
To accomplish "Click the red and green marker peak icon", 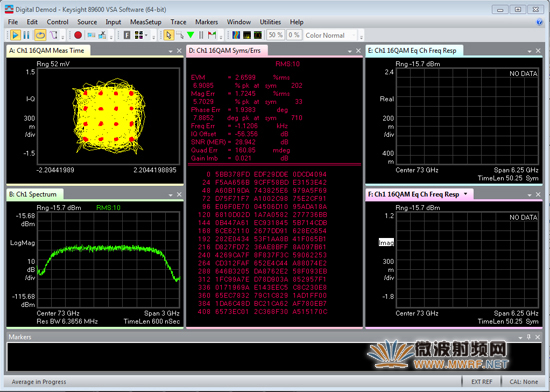I will (x=212, y=35).
